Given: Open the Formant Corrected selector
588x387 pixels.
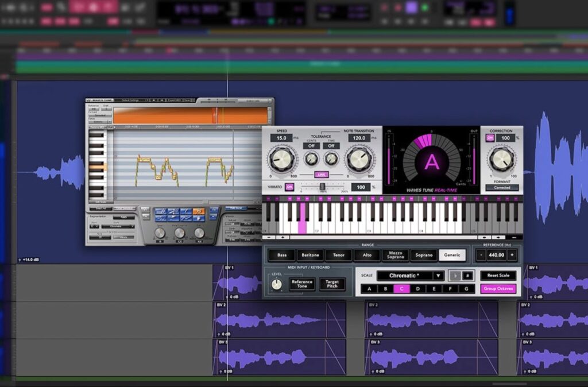Looking at the screenshot, I should coord(502,188).
